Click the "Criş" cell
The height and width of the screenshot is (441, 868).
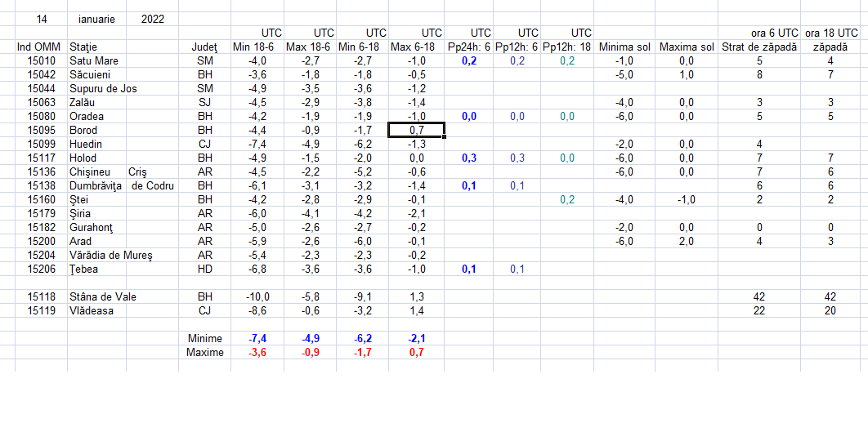pyautogui.click(x=137, y=172)
